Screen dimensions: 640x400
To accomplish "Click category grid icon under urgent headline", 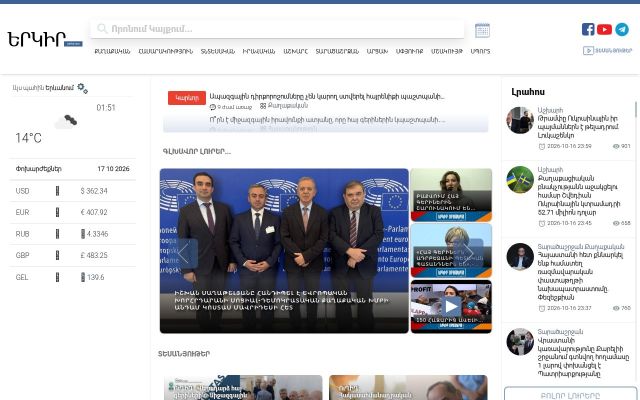I will point(263,106).
